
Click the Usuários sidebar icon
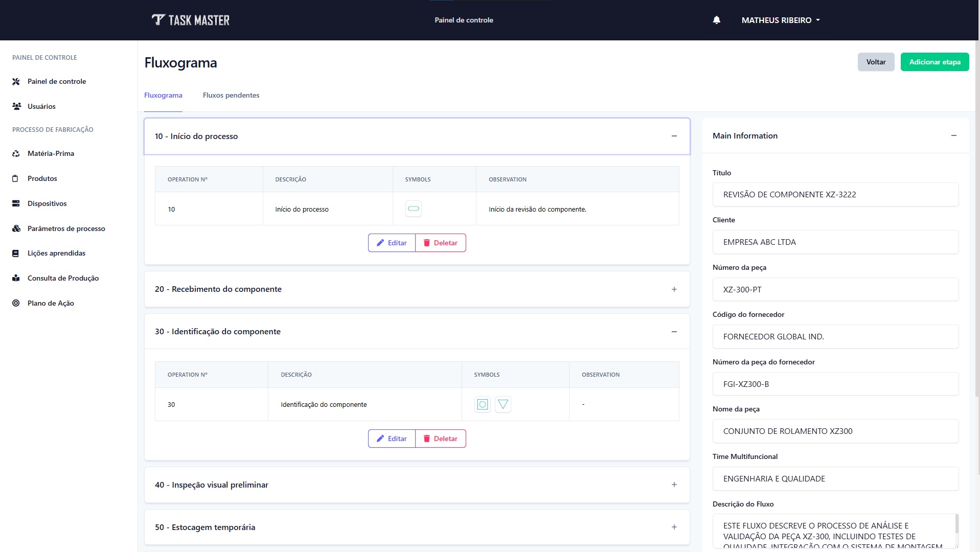tap(16, 106)
